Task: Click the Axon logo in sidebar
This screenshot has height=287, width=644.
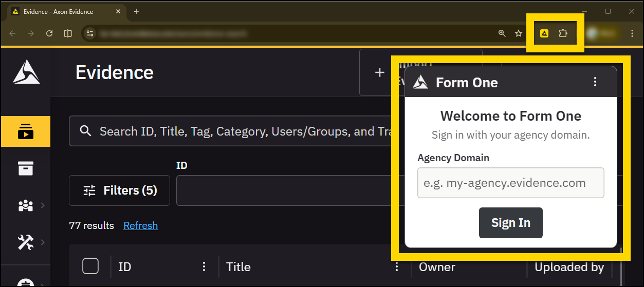Action: coord(26,72)
